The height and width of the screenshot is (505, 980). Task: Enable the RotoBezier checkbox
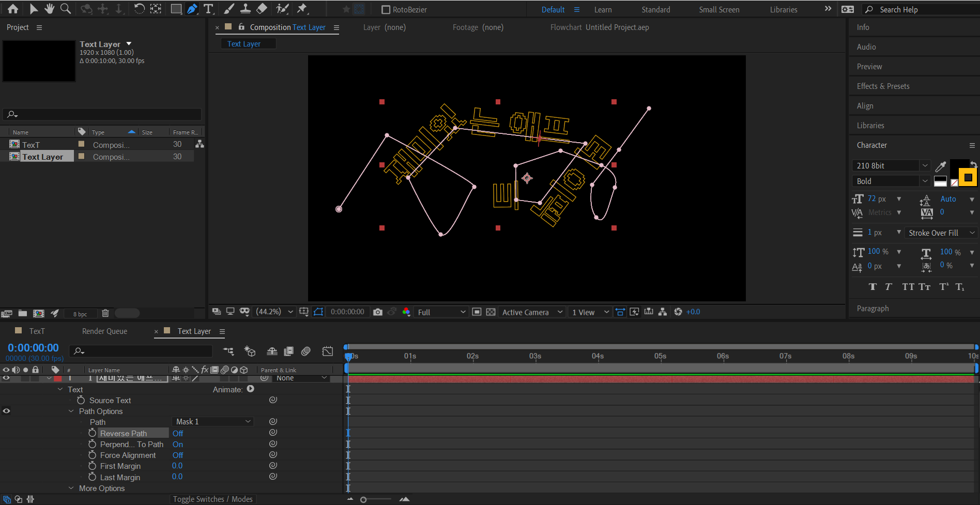pyautogui.click(x=386, y=9)
